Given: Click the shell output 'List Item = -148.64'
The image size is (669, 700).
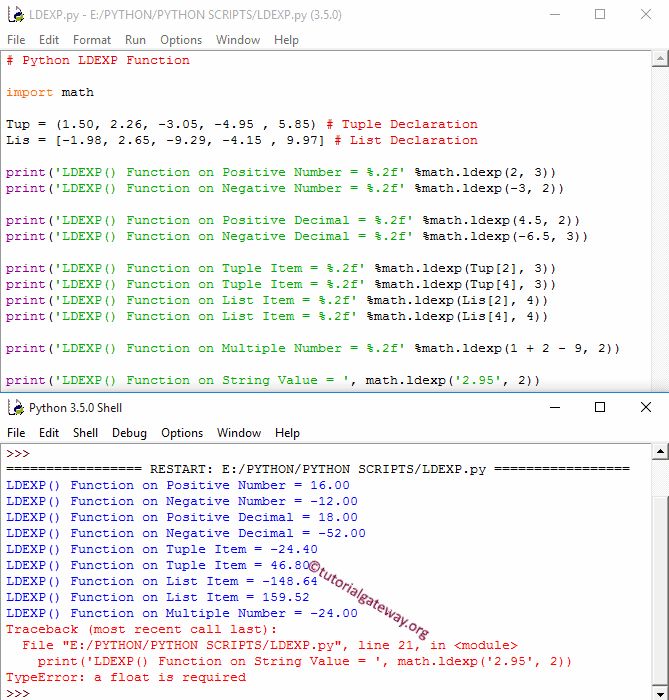Looking at the screenshot, I should [162, 581].
